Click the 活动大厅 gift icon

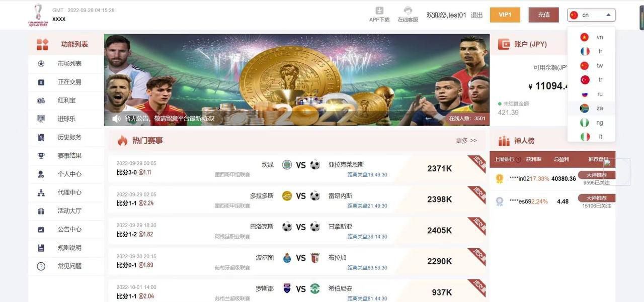coord(41,211)
